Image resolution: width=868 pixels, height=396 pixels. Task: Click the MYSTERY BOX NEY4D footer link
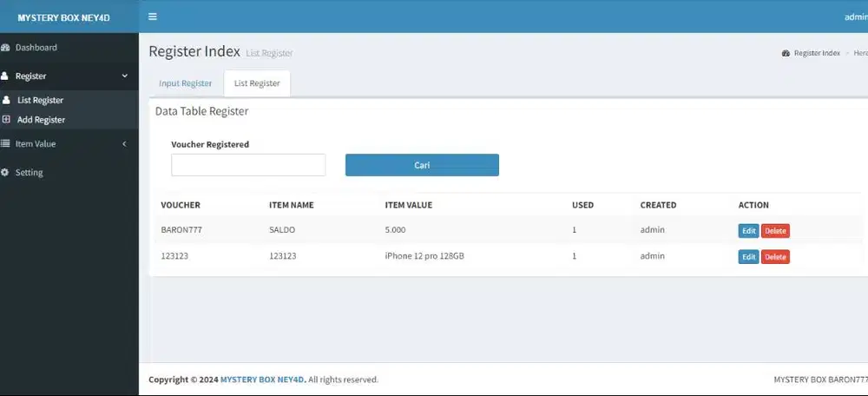pos(263,380)
